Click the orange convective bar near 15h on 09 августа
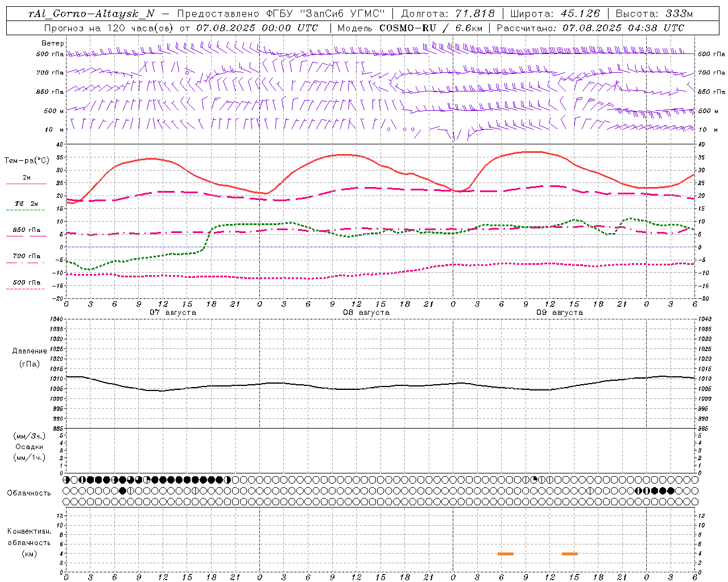This screenshot has width=728, height=582. click(x=570, y=554)
